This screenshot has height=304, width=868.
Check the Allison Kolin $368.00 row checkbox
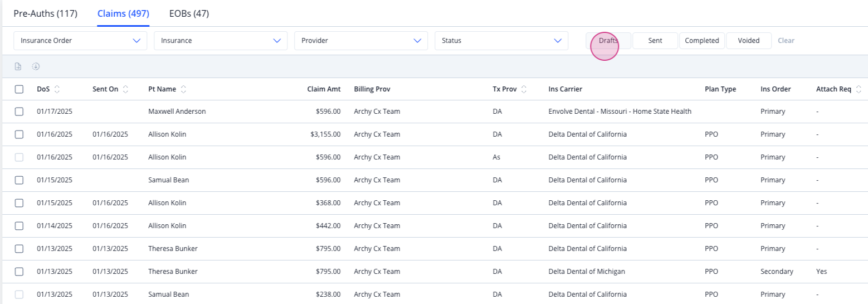(19, 203)
